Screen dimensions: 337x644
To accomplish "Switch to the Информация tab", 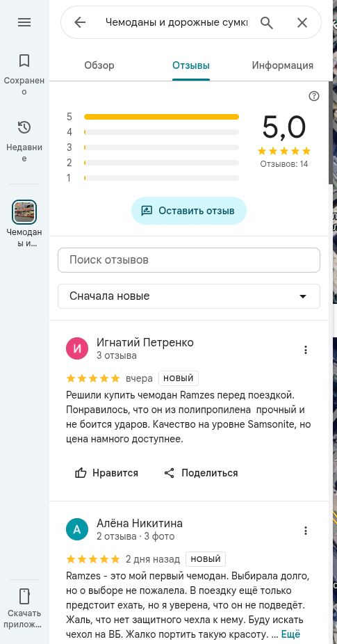I will (282, 65).
